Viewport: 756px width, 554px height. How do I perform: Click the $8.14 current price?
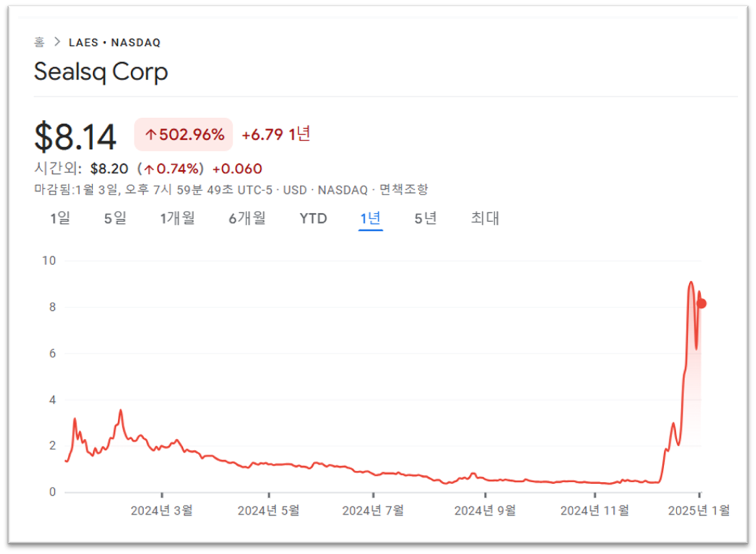pos(75,137)
